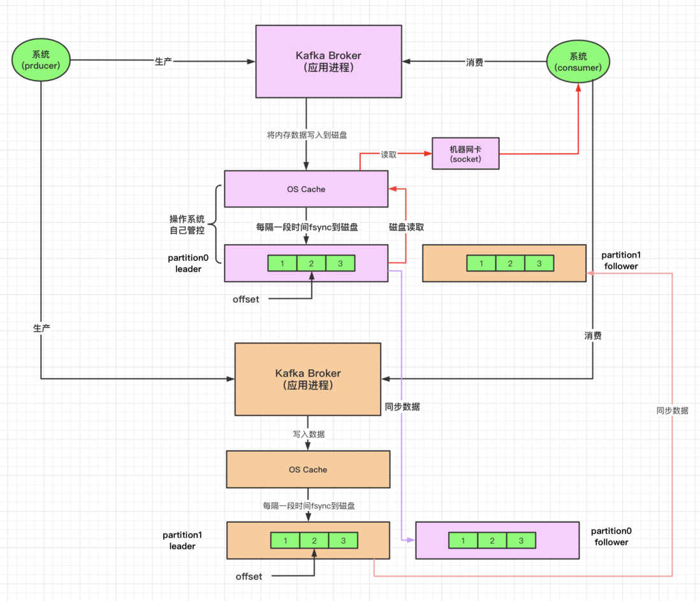Click cell 1 in partition1 leader box
This screenshot has width=700, height=601.
pyautogui.click(x=285, y=540)
